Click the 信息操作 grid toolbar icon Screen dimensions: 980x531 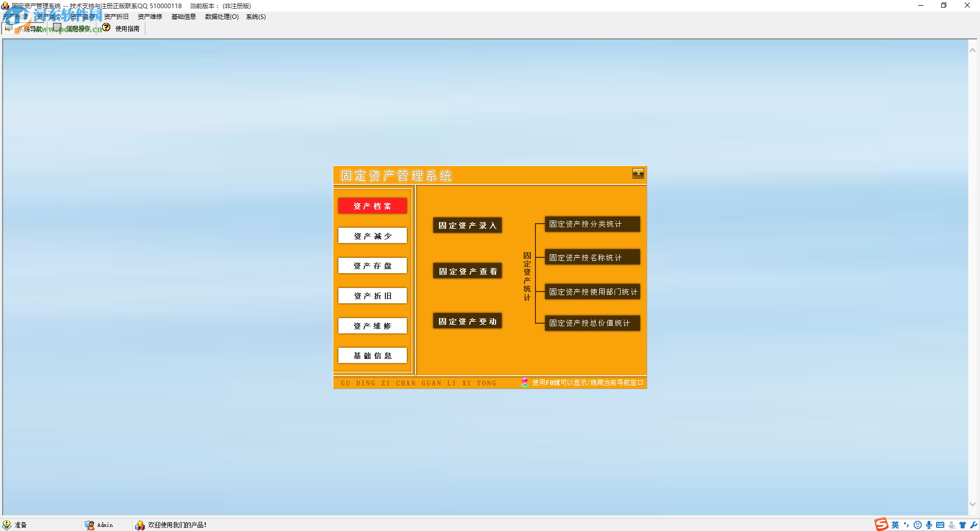57,28
